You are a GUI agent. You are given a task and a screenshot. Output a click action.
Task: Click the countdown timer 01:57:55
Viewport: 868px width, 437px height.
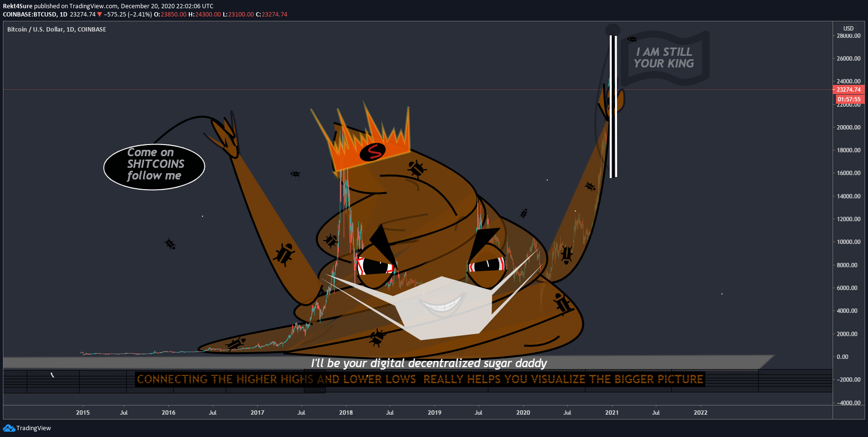pyautogui.click(x=849, y=99)
